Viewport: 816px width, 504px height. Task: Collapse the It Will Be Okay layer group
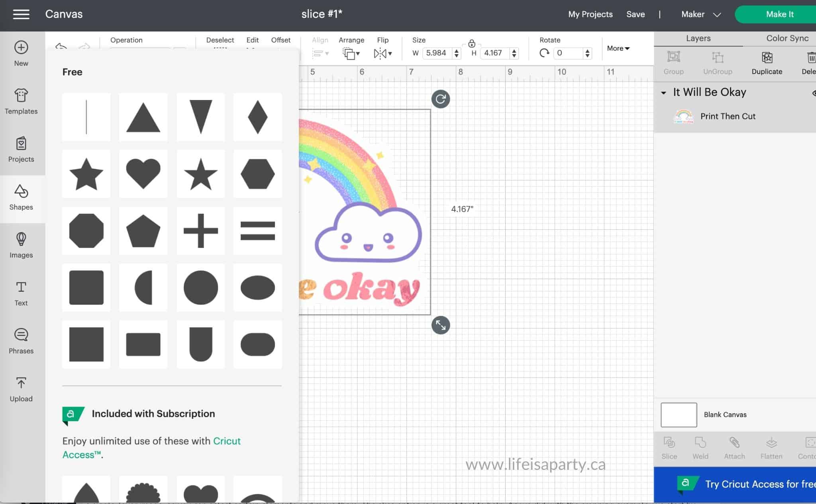click(663, 93)
